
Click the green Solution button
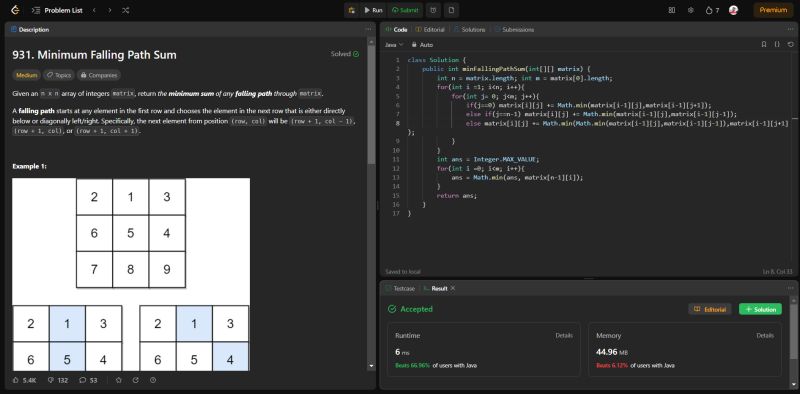[x=760, y=309]
